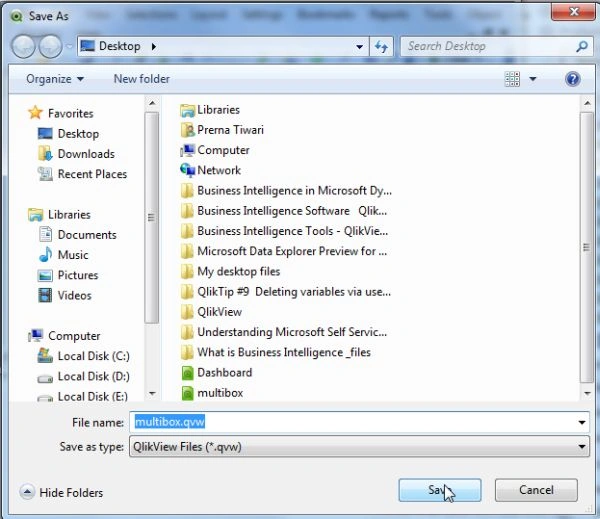Screen dimensions: 600x519
Task: Open Videos library in sidebar
Action: [65, 295]
